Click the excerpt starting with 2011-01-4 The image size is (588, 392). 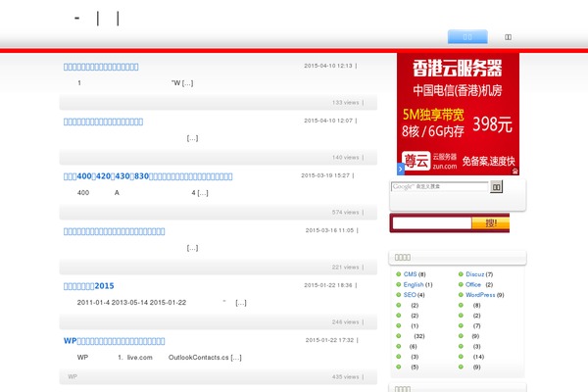tap(162, 303)
